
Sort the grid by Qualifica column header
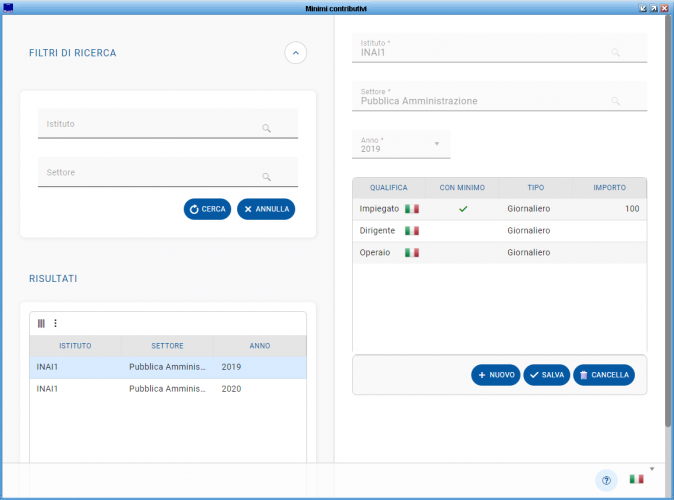coord(388,188)
